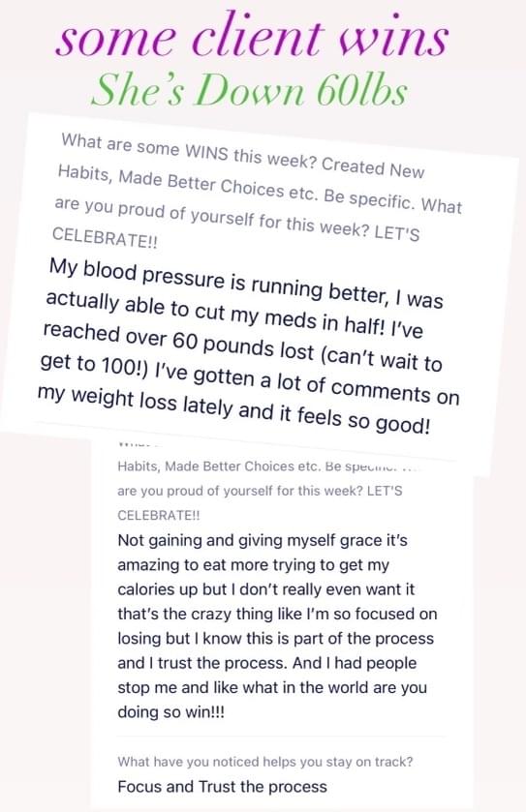Click the 'some client wins' heading

point(252,38)
